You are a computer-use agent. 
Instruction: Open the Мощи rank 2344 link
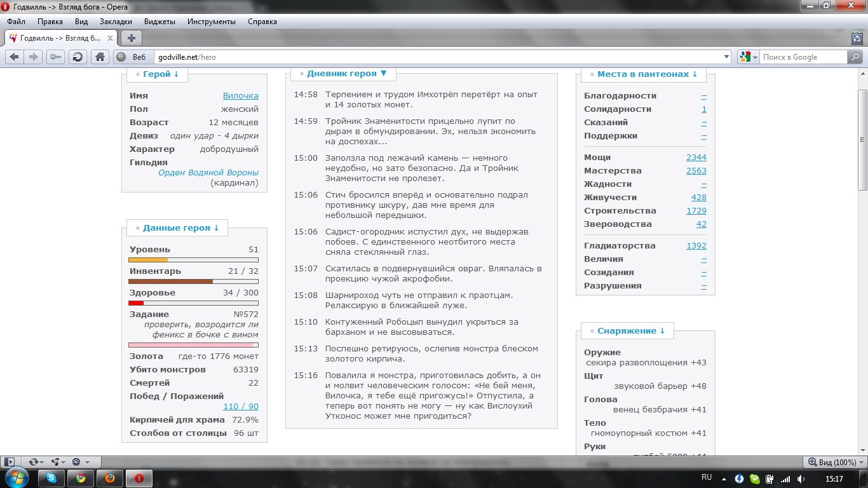coord(696,157)
